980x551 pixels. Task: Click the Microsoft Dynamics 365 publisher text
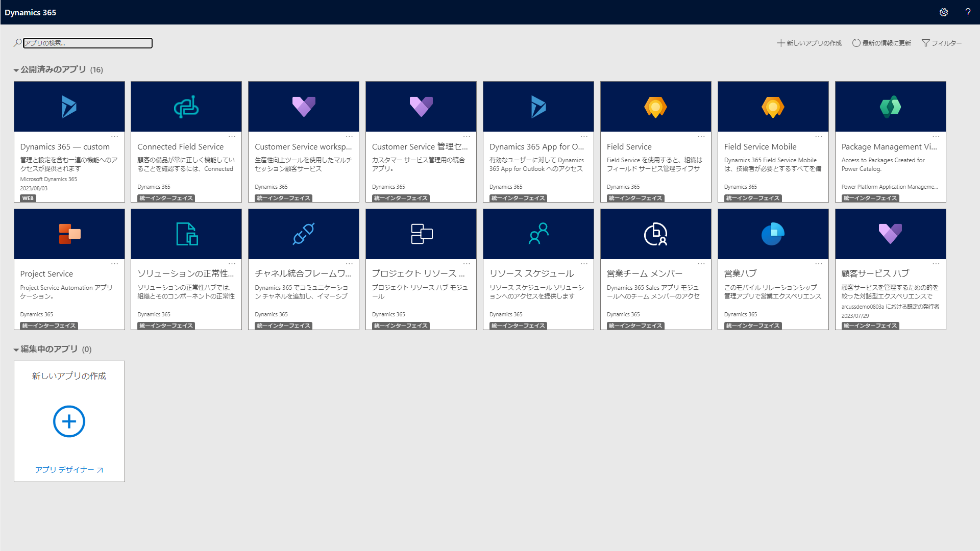[x=48, y=179]
